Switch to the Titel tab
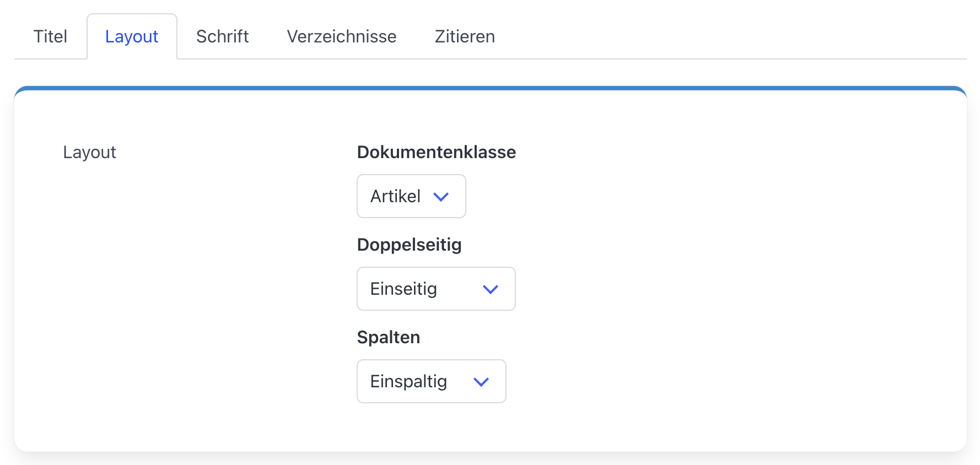Image resolution: width=980 pixels, height=465 pixels. [50, 36]
